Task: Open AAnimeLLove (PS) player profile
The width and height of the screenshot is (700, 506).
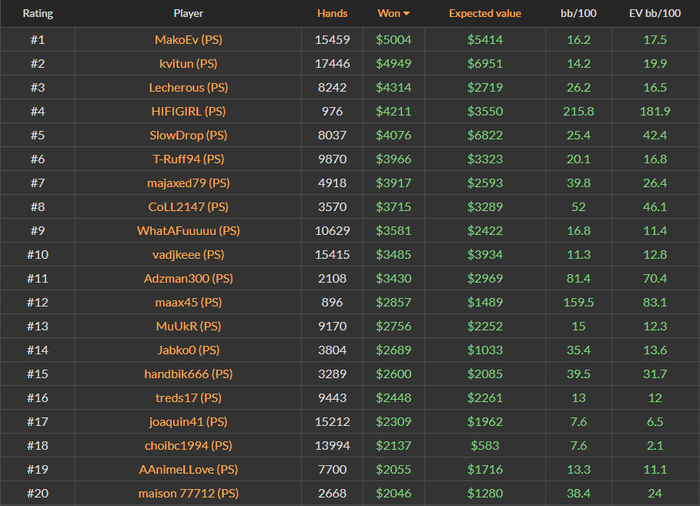Action: [188, 470]
